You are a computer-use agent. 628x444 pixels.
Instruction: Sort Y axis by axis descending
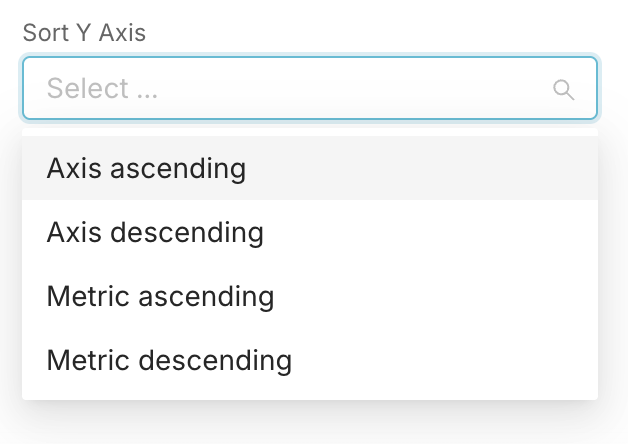point(310,232)
